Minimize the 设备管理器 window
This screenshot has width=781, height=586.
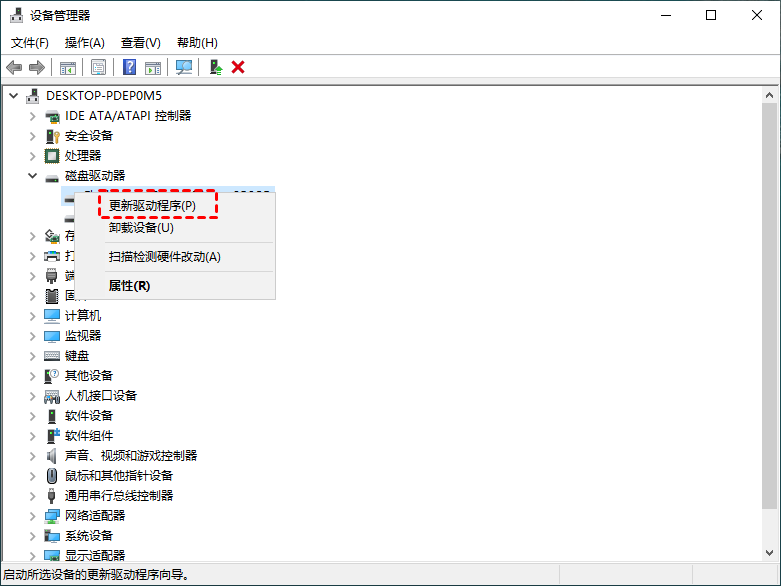(x=666, y=15)
